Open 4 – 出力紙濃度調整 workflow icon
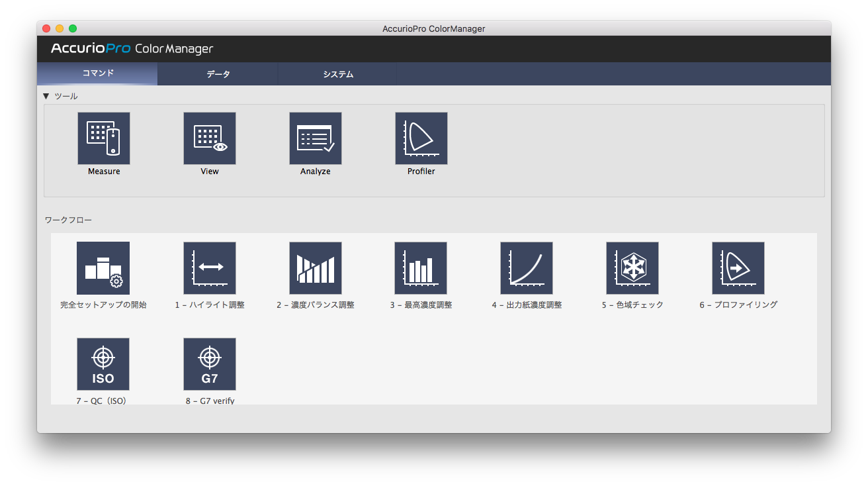The height and width of the screenshot is (486, 868). tap(527, 268)
